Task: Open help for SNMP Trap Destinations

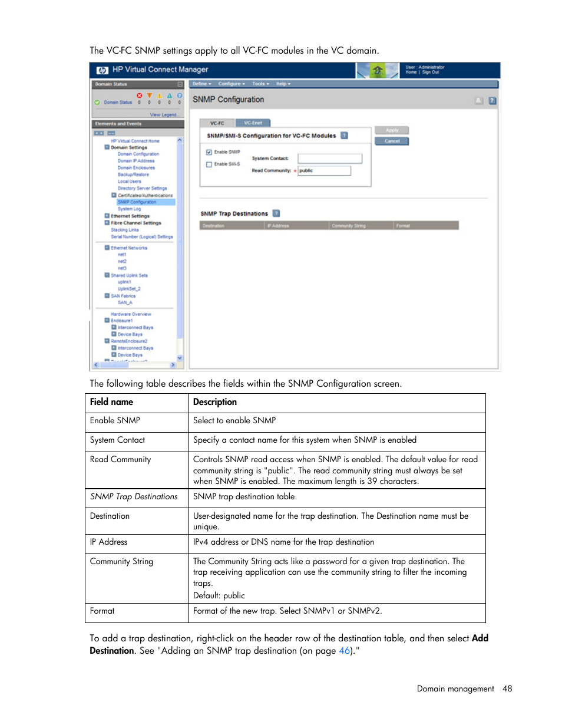Action: (x=276, y=213)
